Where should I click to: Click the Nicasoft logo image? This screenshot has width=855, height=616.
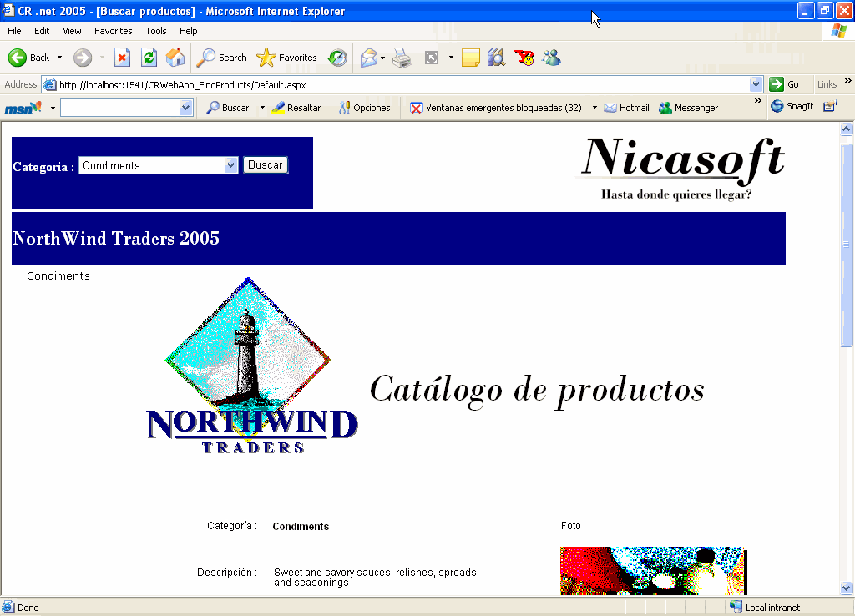[680, 169]
